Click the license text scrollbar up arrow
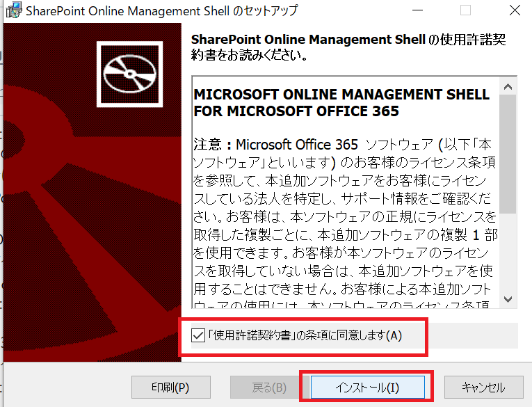This screenshot has width=532, height=407. coord(508,87)
